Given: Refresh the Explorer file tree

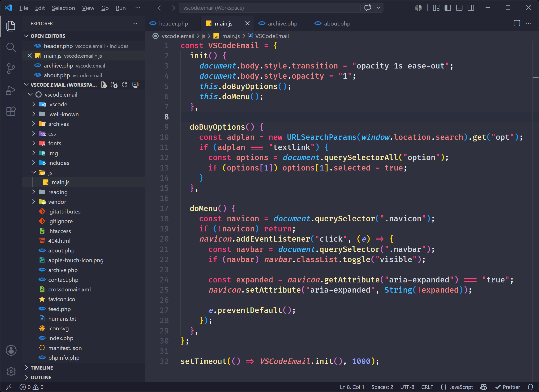Looking at the screenshot, I should click(x=125, y=85).
